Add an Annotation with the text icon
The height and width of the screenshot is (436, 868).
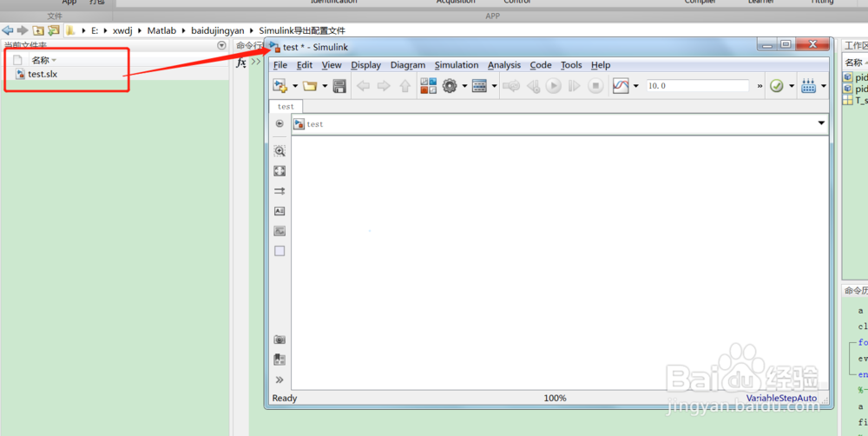coord(279,211)
